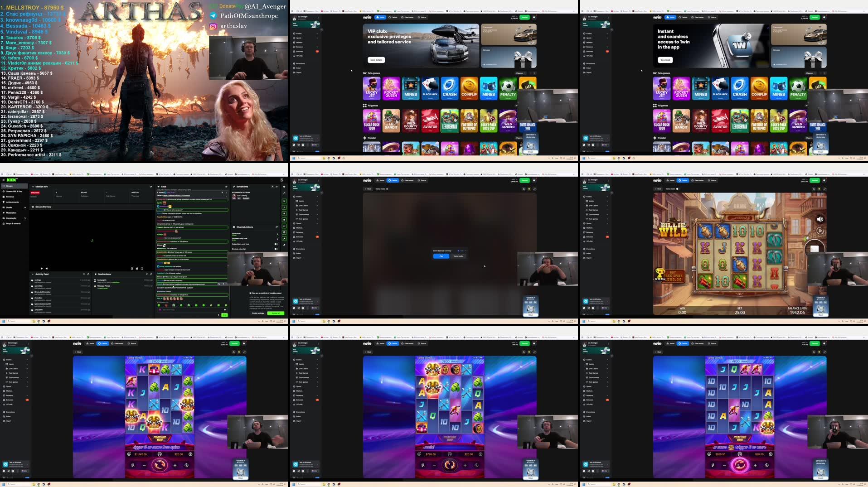Open Instagram arthaslav icon
Screen dimensions: 868x487
coord(213,26)
